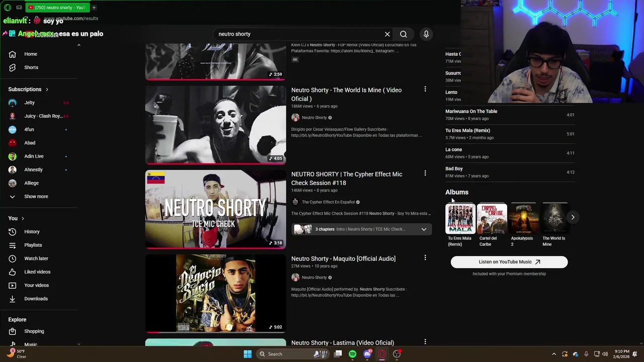Screen dimensions: 644x362
Task: Open the Opera GX main menu logo
Action: 8,8
